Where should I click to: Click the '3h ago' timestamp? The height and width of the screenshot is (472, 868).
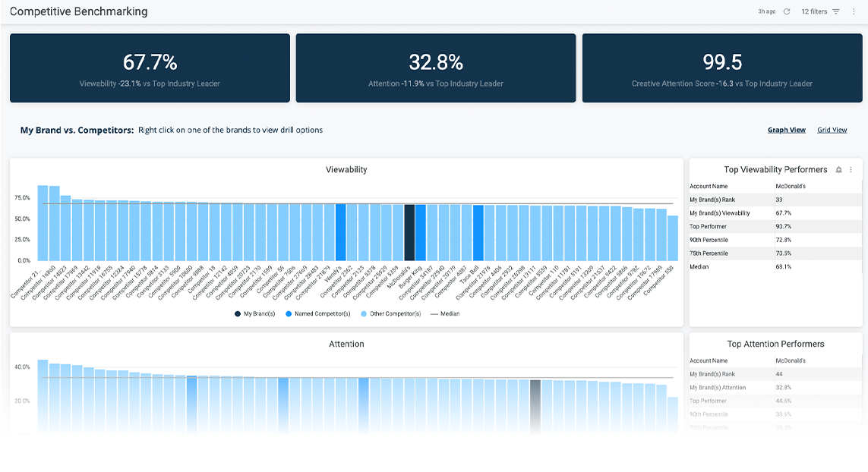coord(767,11)
